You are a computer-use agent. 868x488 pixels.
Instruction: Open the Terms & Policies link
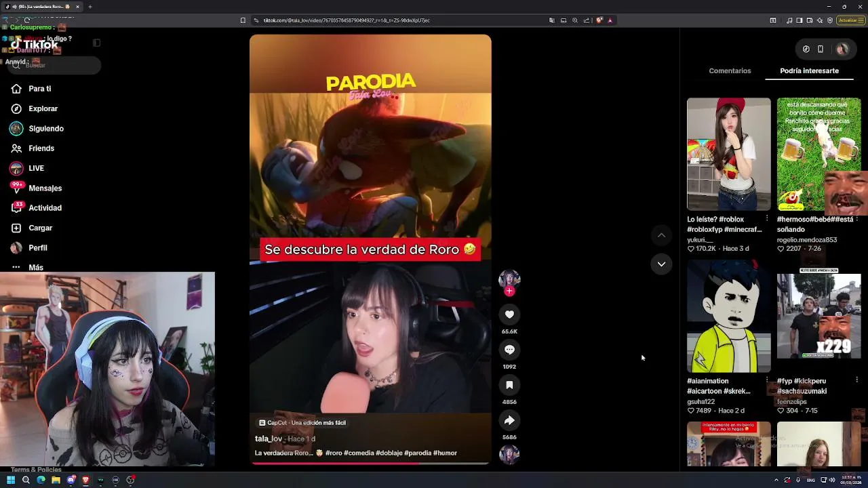click(x=36, y=470)
